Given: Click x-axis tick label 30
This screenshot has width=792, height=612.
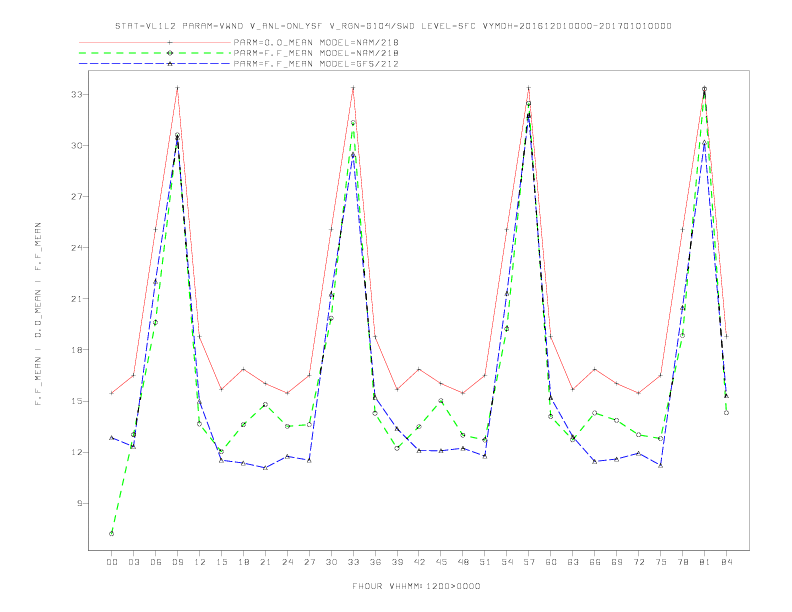Looking at the screenshot, I should pos(331,562).
